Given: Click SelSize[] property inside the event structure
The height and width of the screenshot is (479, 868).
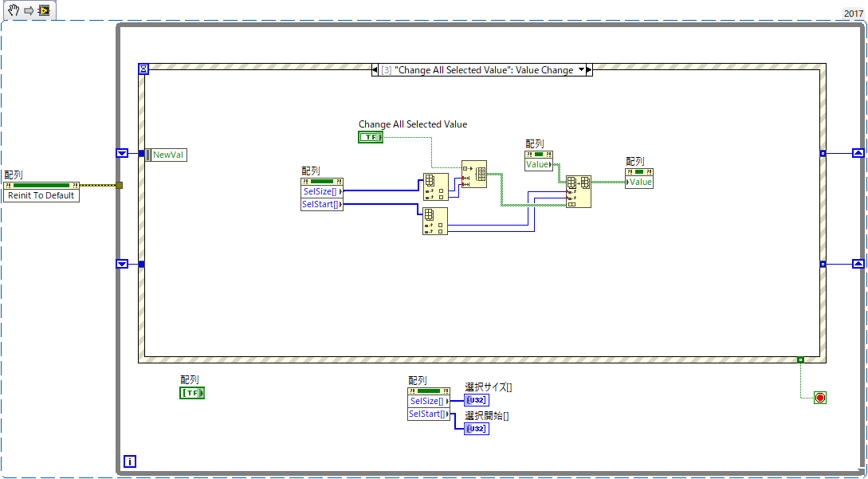Looking at the screenshot, I should click(322, 191).
